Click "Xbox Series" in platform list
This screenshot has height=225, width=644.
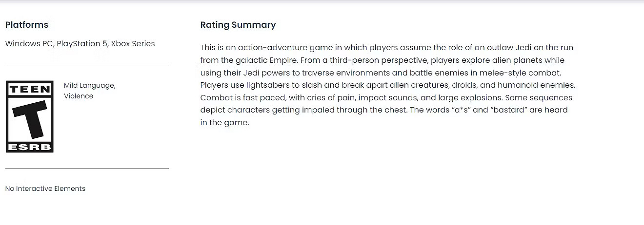tap(133, 44)
